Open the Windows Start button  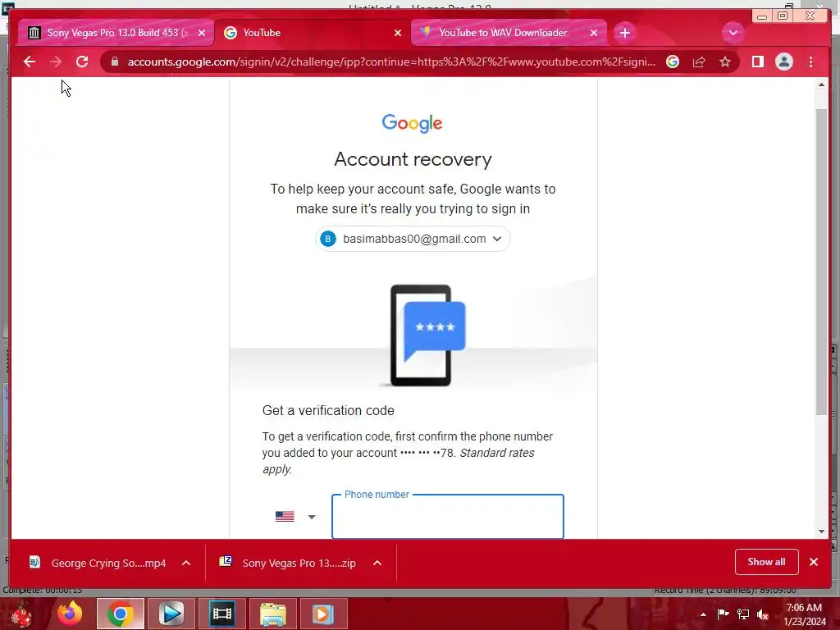(22, 614)
